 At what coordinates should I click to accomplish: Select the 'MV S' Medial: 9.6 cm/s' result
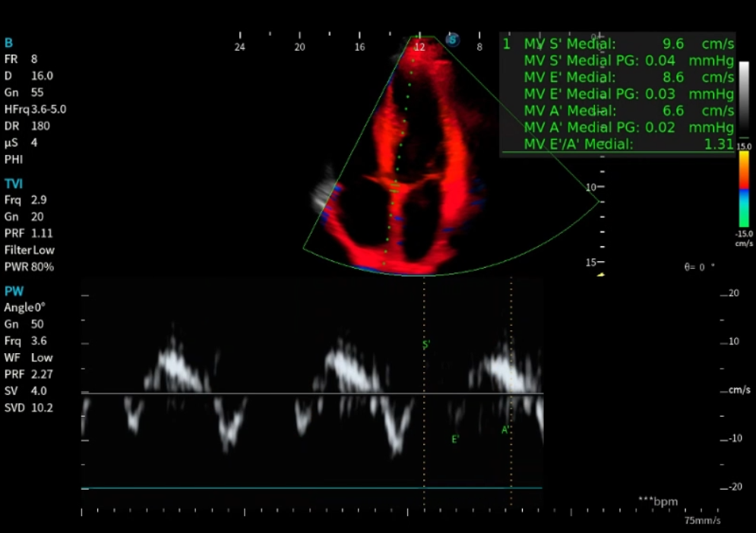coord(628,44)
